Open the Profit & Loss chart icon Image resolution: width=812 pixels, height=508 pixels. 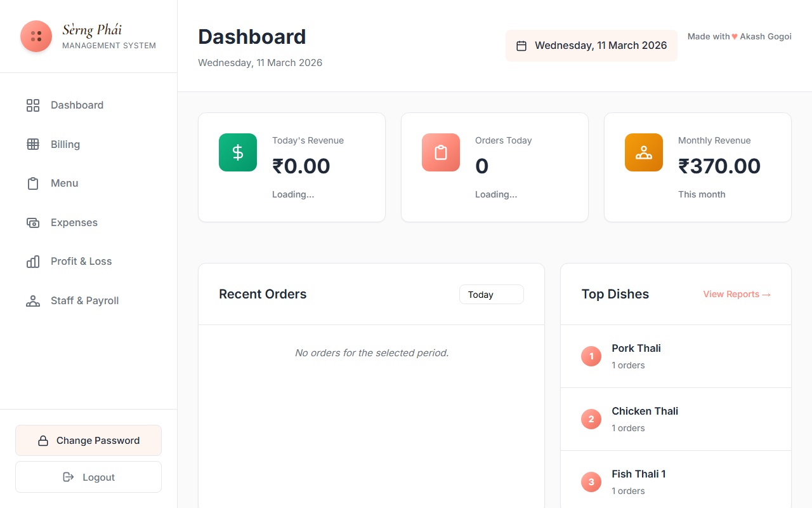33,261
